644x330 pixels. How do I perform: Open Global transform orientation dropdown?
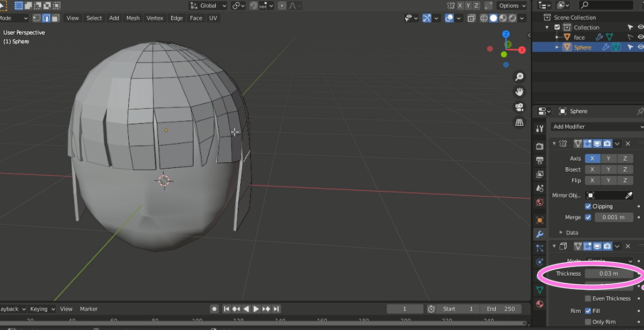point(208,5)
